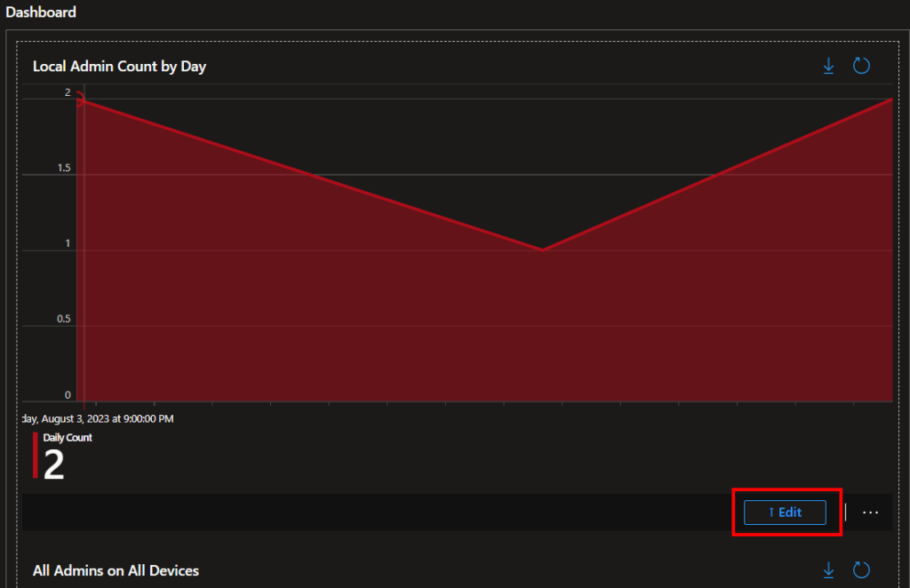Download the Local Admin Count by Day chart
Image resolution: width=910 pixels, height=588 pixels.
[828, 67]
